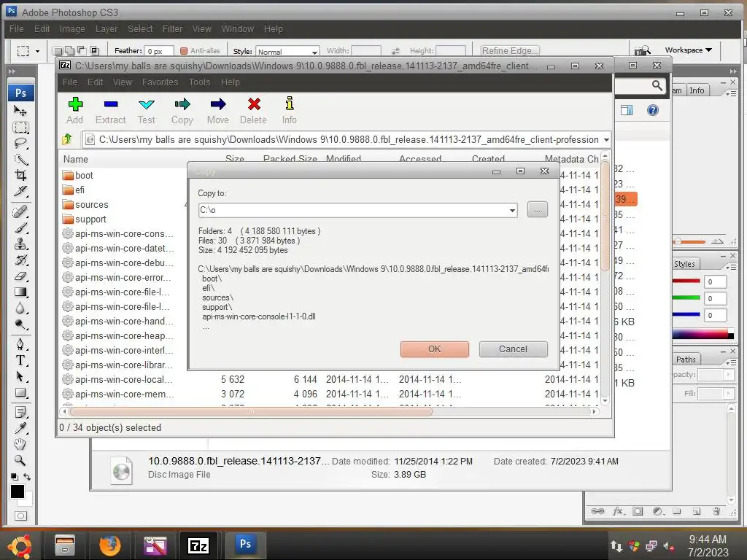Click the Add button in 7-Zip toolbar

(x=75, y=111)
